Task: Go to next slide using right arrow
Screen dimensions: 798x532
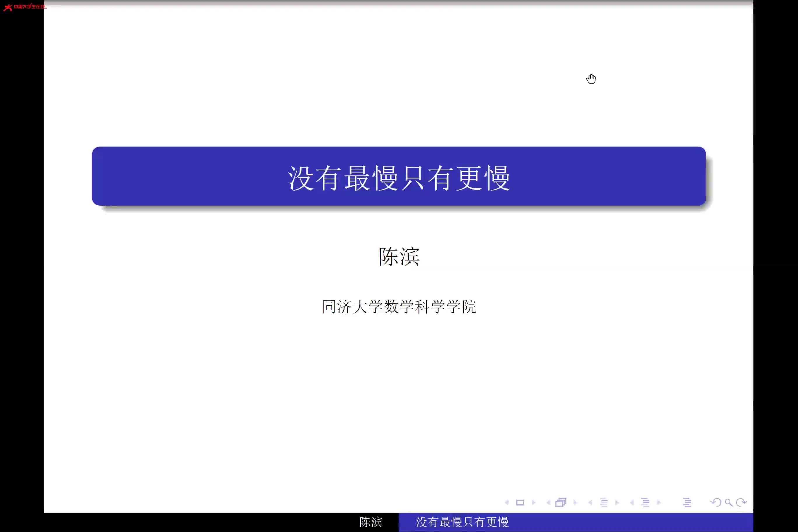Action: point(534,503)
